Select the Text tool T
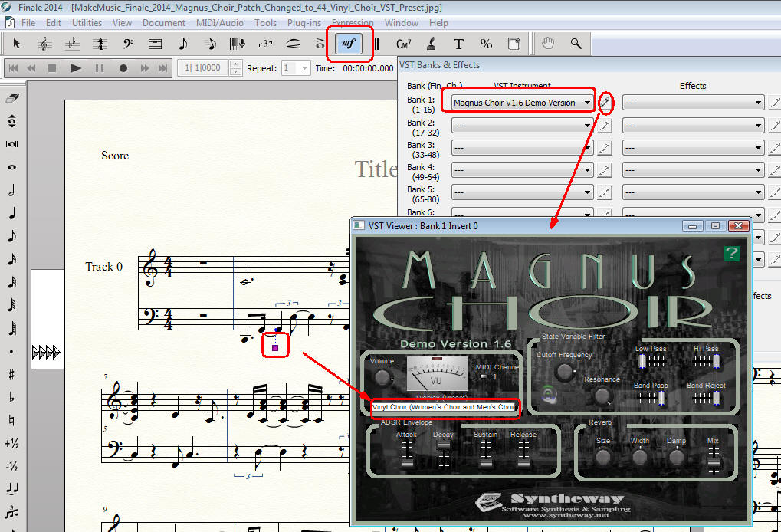The height and width of the screenshot is (532, 781). [459, 44]
